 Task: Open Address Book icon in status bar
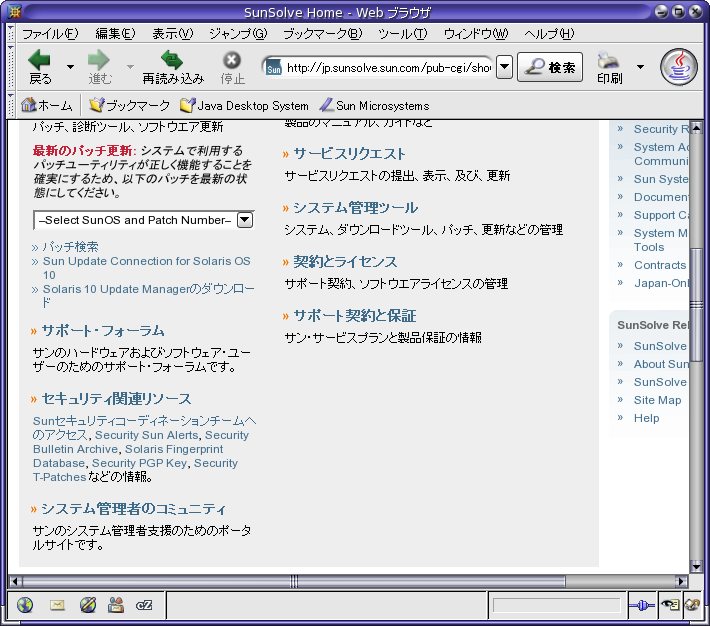tap(116, 605)
